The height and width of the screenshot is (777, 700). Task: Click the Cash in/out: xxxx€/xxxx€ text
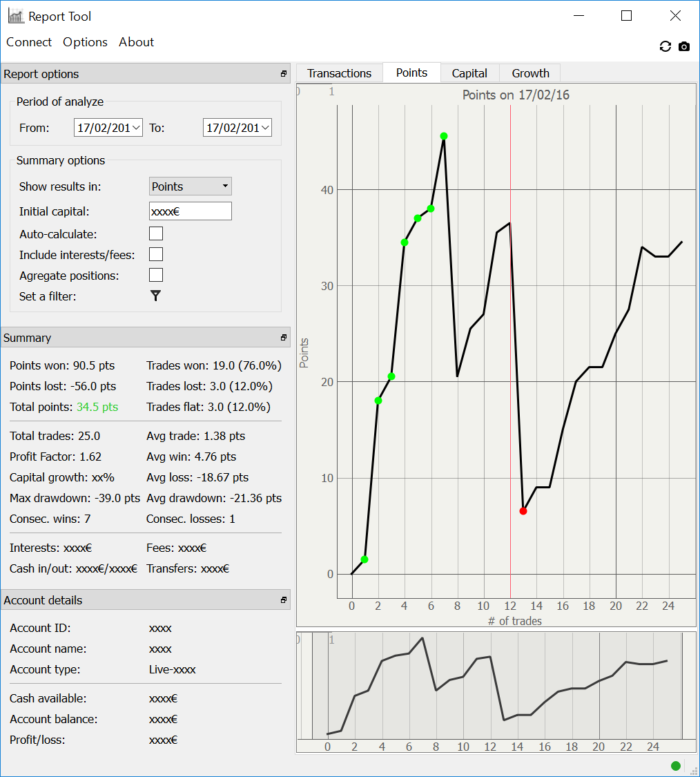tap(73, 568)
